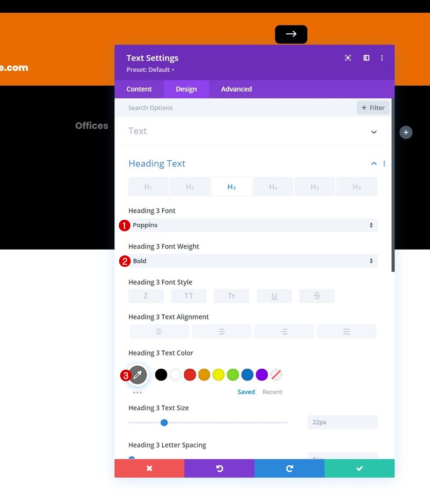Align heading 3 text left

point(159,332)
